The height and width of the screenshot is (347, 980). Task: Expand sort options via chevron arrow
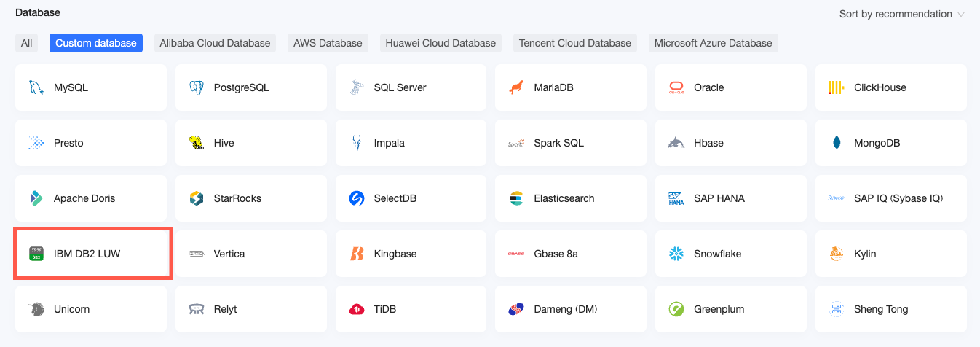(961, 15)
